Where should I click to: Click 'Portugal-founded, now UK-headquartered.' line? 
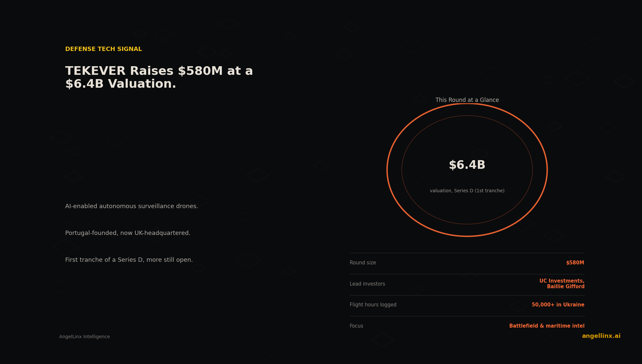pyautogui.click(x=128, y=233)
